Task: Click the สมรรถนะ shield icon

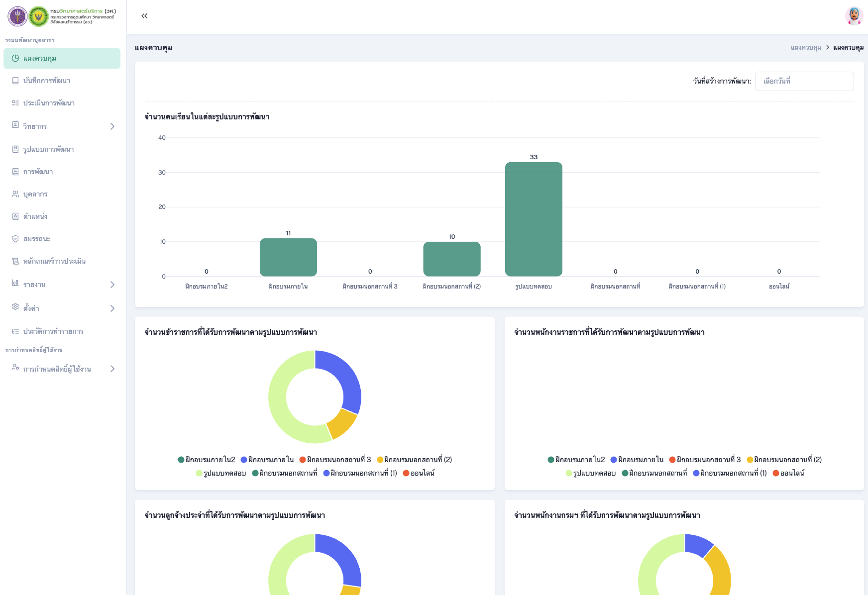Action: pyautogui.click(x=15, y=239)
